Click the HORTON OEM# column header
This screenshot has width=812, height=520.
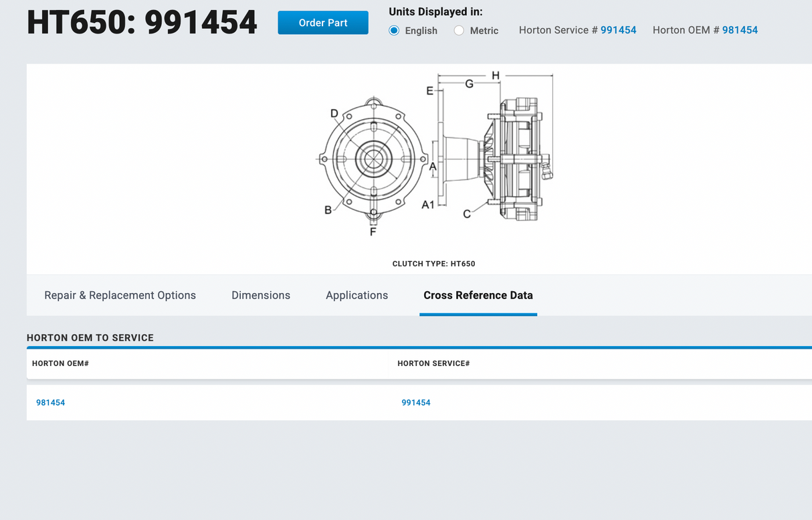60,363
